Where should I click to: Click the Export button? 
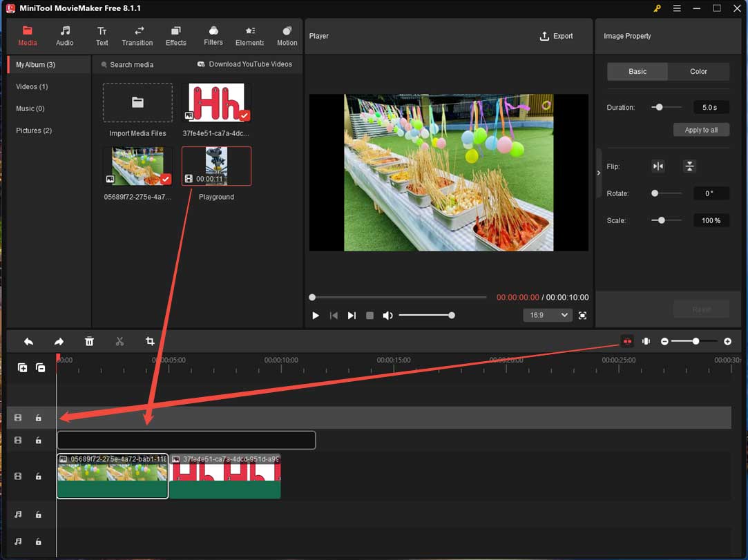tap(557, 36)
